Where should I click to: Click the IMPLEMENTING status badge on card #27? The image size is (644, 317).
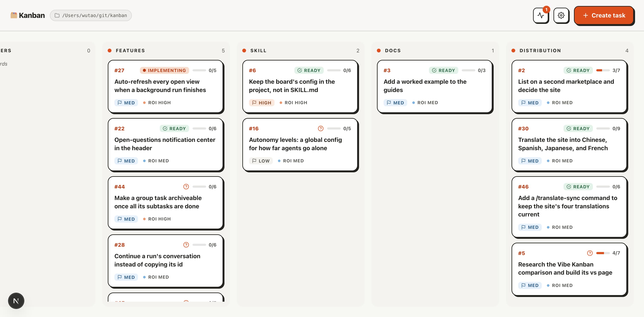164,71
